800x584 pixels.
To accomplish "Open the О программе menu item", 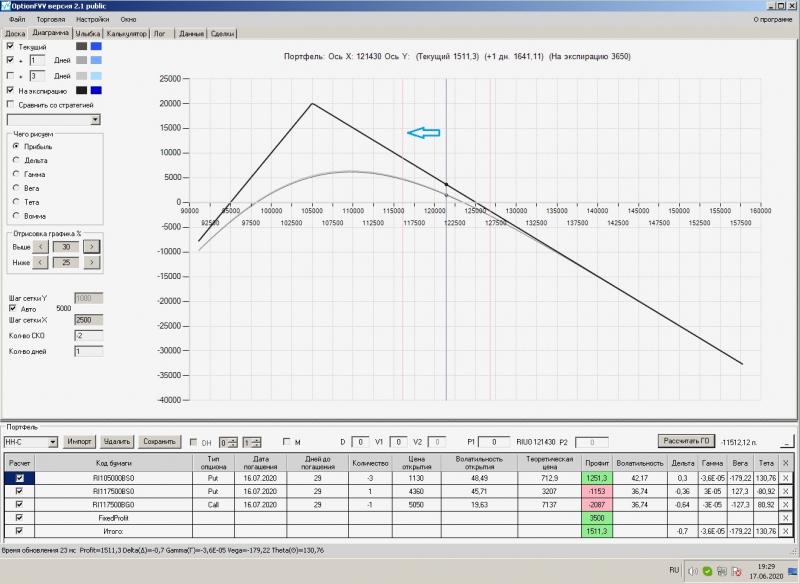I will coord(772,19).
